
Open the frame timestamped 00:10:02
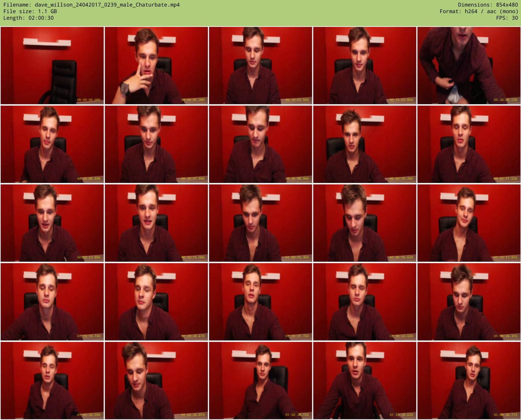pyautogui.click(x=260, y=66)
